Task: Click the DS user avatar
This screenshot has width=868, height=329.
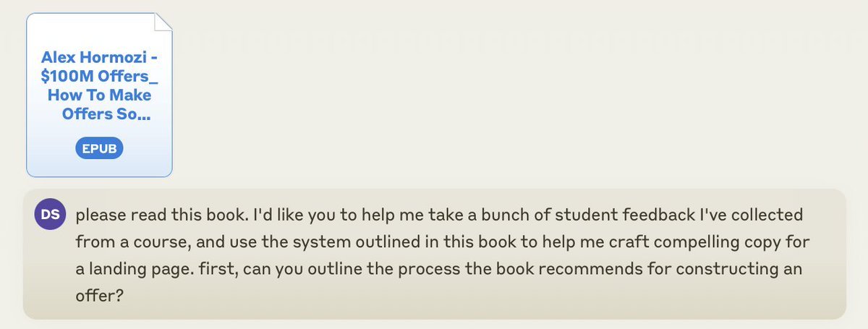Action: [50, 214]
